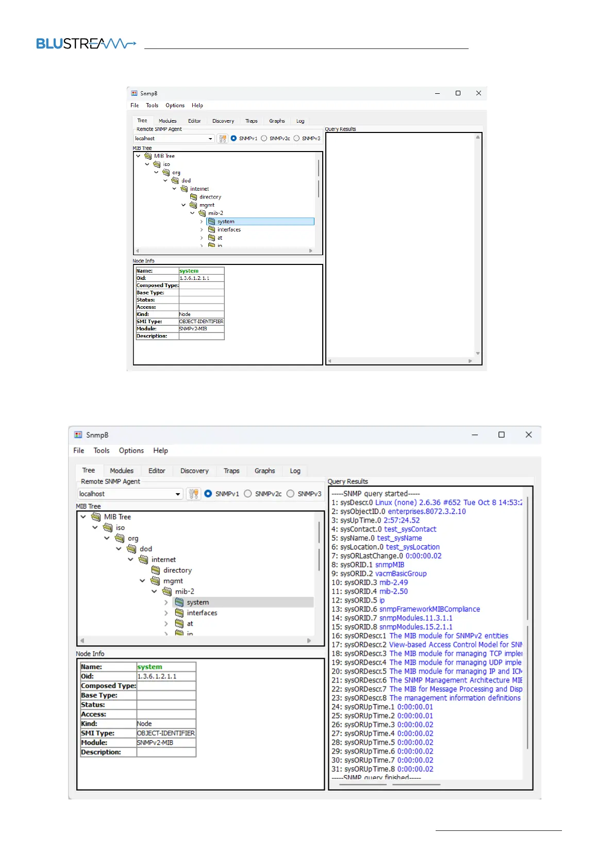Open the Tools menu in lower window
Screen dimensions: 614x868
tap(101, 450)
